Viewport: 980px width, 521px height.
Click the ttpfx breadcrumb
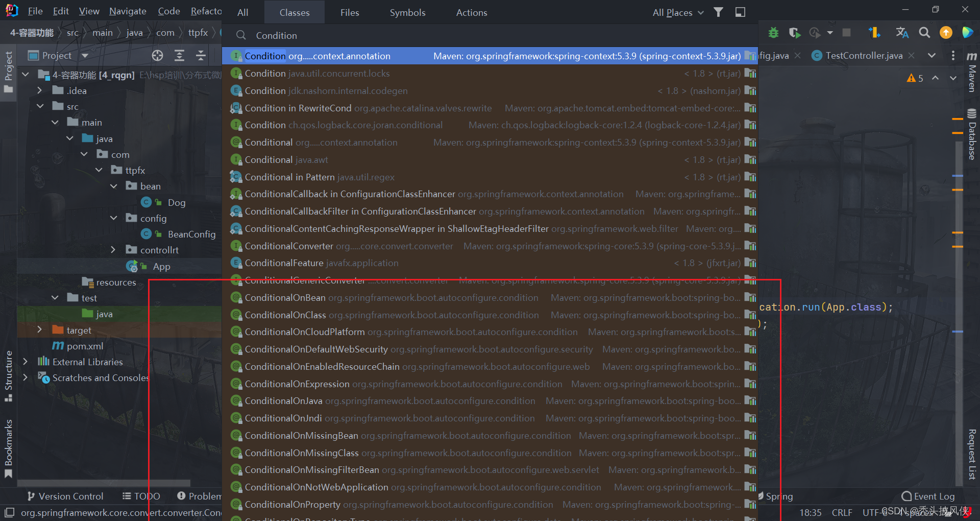198,33
